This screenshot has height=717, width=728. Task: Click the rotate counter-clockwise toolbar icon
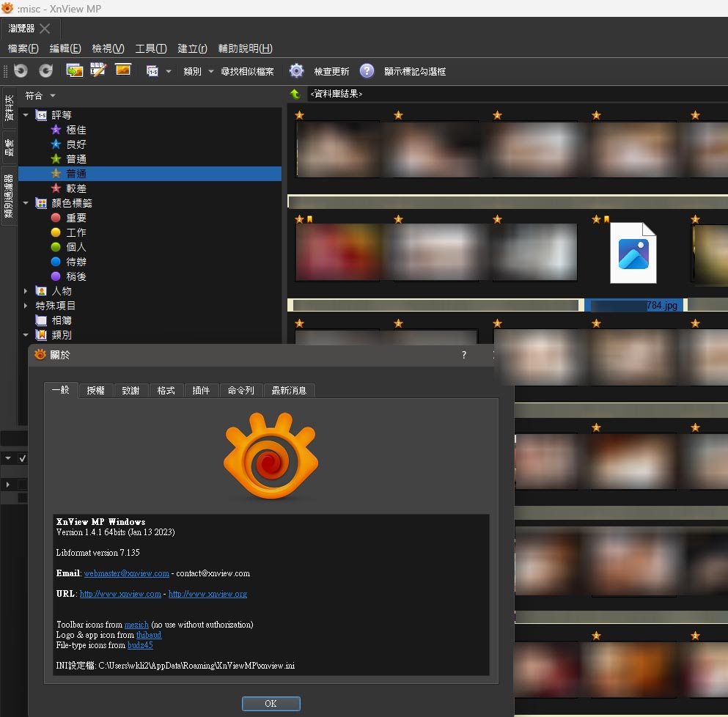tap(21, 70)
